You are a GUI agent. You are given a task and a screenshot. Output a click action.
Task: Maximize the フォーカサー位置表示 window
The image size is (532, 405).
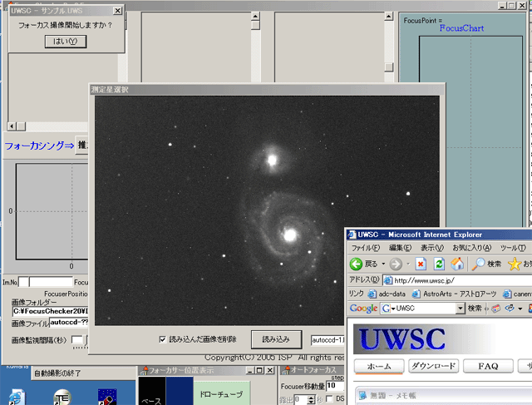pyautogui.click(x=259, y=370)
